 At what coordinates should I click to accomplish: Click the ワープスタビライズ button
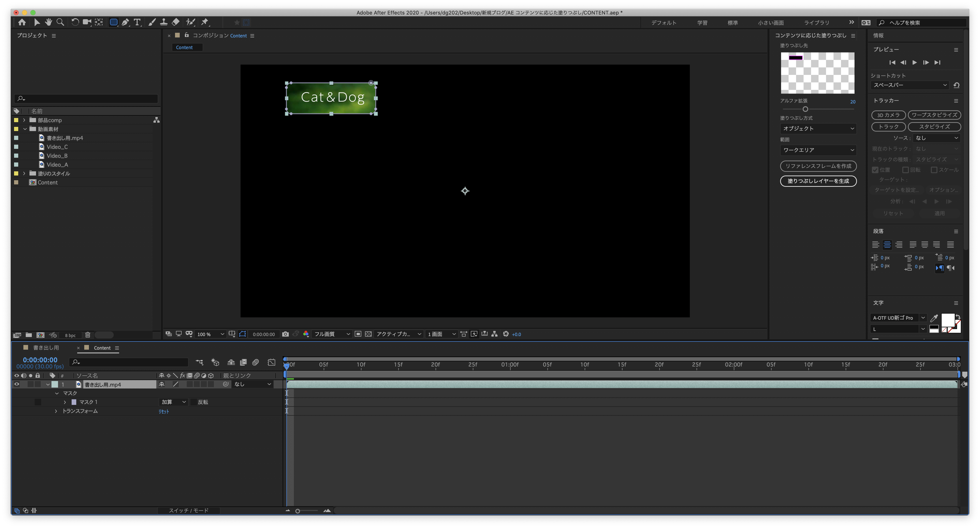pyautogui.click(x=934, y=115)
